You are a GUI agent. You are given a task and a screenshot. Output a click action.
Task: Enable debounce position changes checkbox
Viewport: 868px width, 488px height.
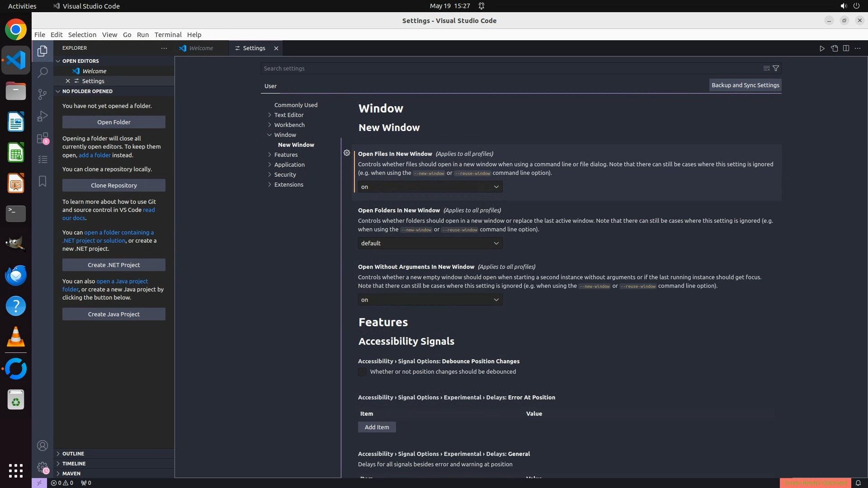click(362, 372)
